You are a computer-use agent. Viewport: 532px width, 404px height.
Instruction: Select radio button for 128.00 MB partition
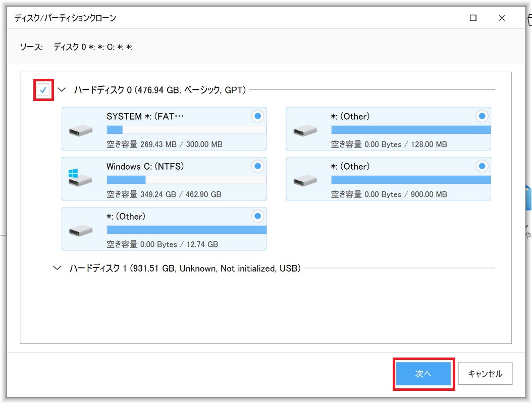click(x=482, y=117)
